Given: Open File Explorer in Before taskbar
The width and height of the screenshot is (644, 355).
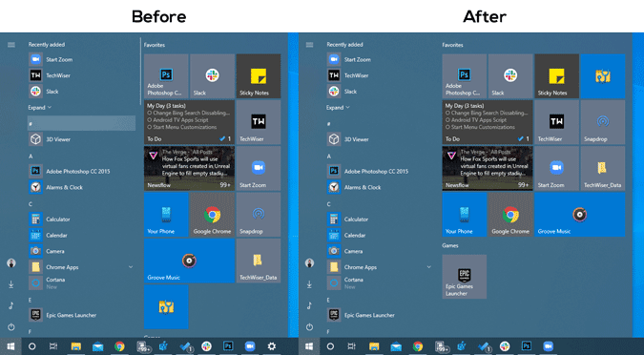Looking at the screenshot, I should [76, 346].
